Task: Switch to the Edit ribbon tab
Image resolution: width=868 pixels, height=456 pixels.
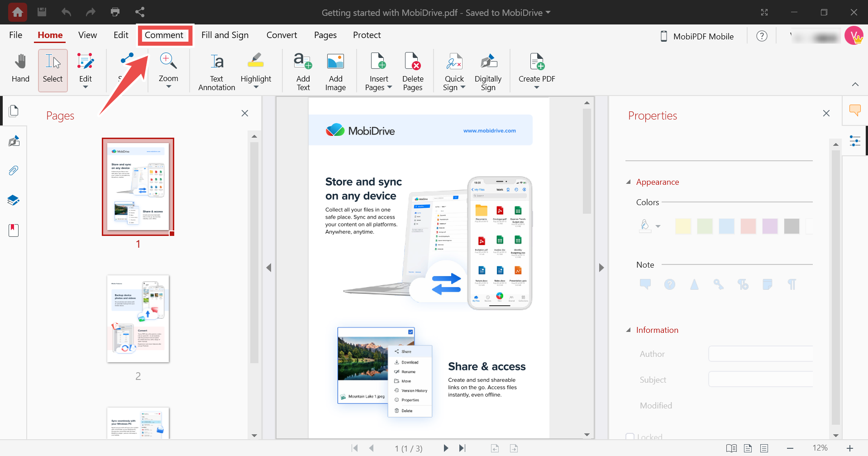Action: [x=121, y=35]
